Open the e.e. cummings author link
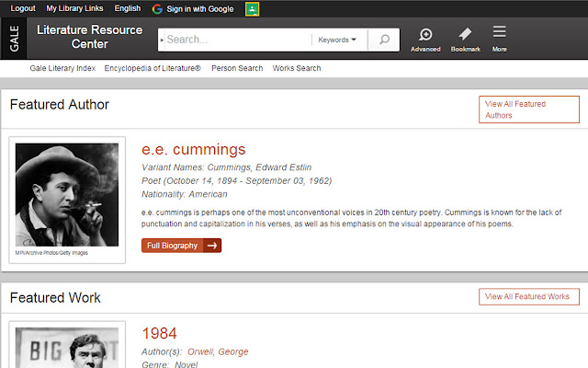588x368 pixels. tap(194, 149)
